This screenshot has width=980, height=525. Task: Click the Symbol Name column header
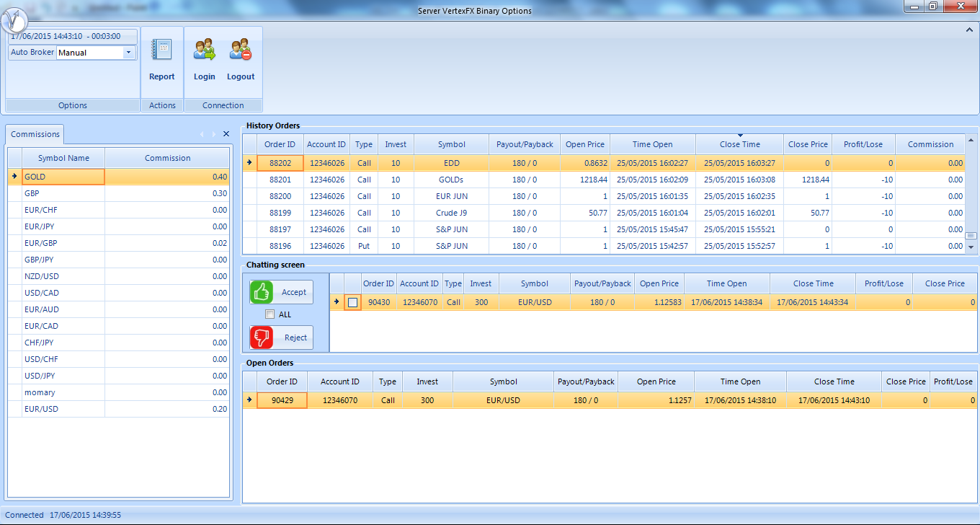point(63,158)
